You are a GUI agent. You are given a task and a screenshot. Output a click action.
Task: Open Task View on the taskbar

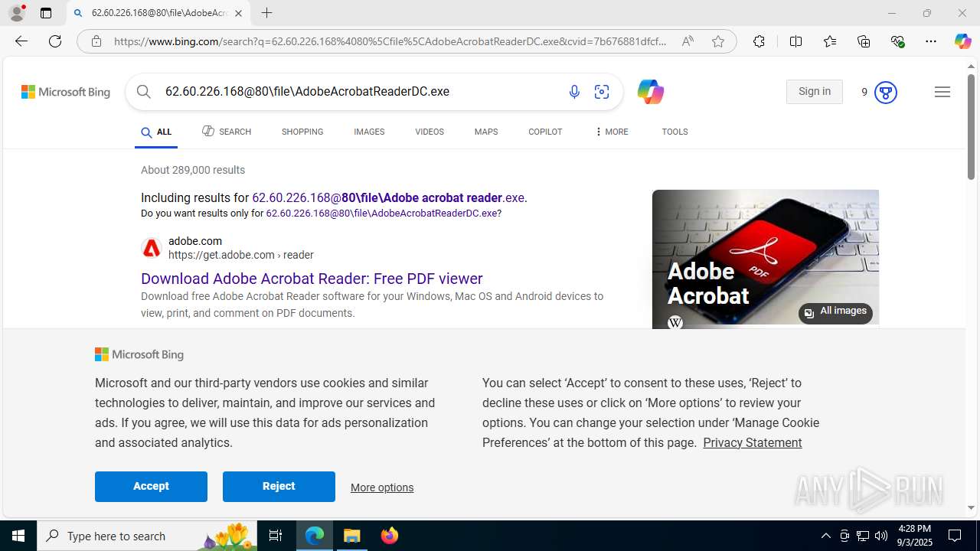[276, 536]
